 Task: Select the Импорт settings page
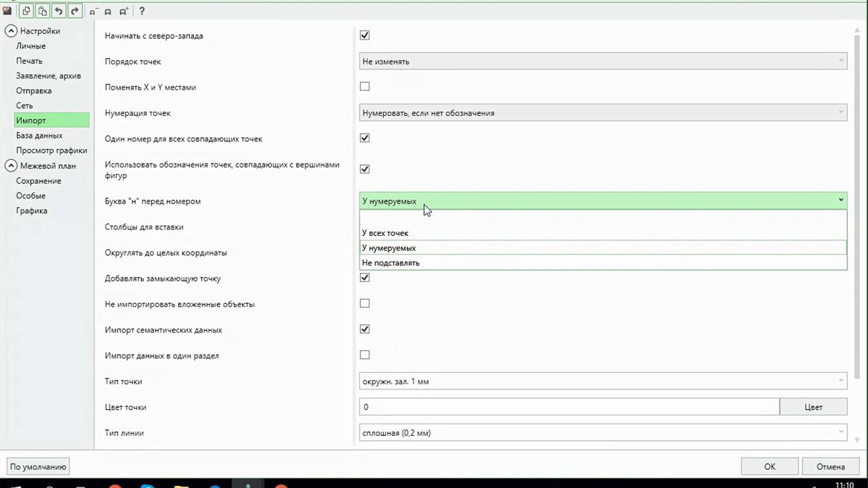52,121
